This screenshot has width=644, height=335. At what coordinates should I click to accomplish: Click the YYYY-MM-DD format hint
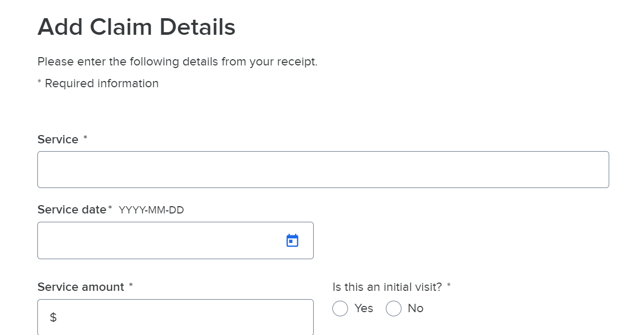pyautogui.click(x=151, y=210)
